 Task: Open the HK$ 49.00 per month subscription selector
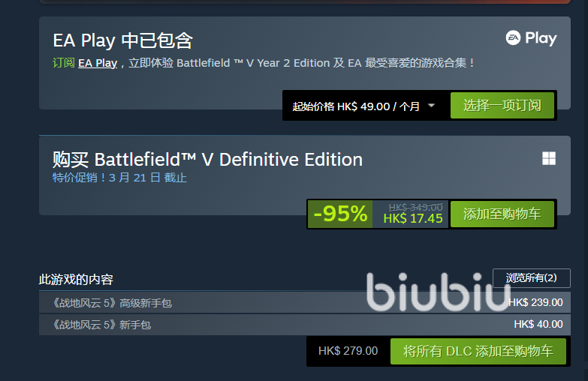pyautogui.click(x=363, y=106)
